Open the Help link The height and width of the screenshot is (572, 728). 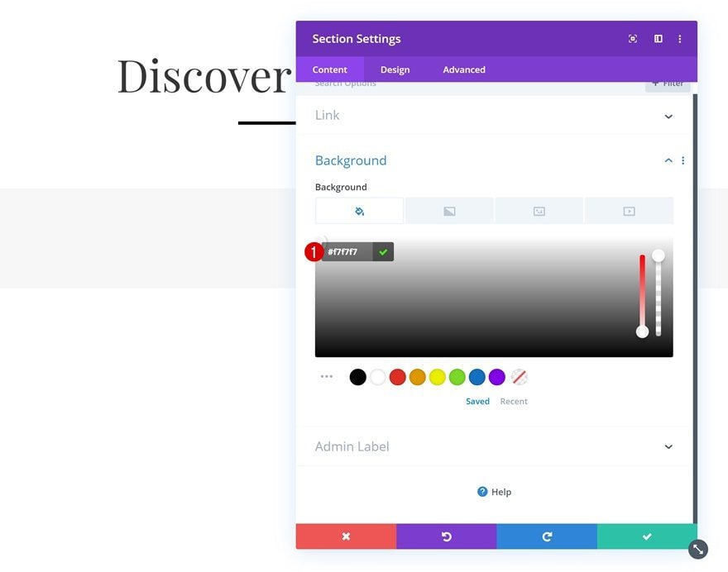pyautogui.click(x=495, y=492)
